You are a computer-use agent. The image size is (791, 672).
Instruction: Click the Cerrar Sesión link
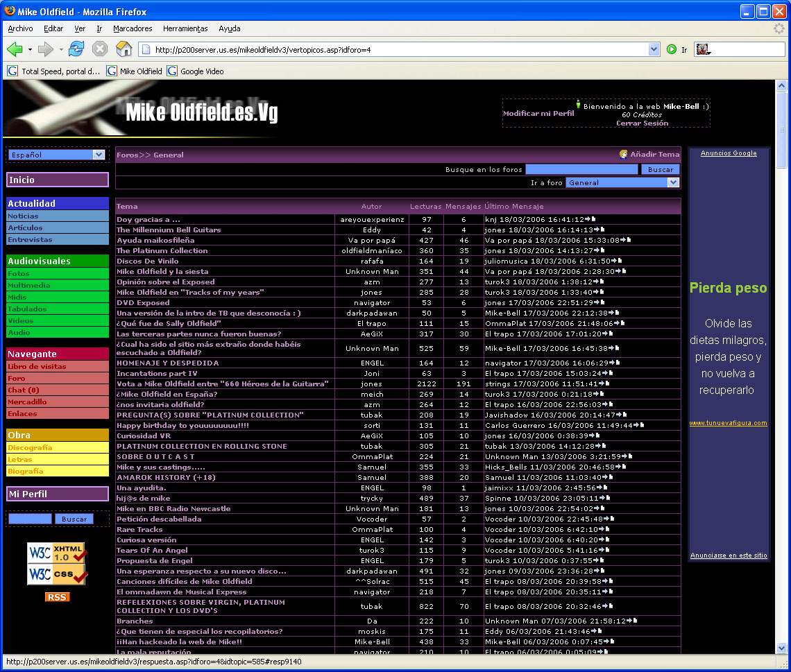pos(643,123)
